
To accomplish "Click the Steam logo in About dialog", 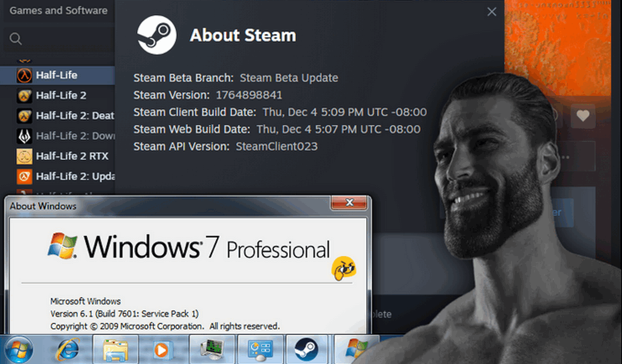I will pyautogui.click(x=157, y=35).
